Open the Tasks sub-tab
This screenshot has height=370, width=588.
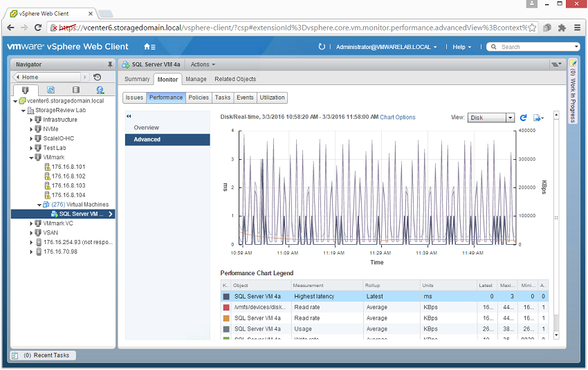[223, 98]
